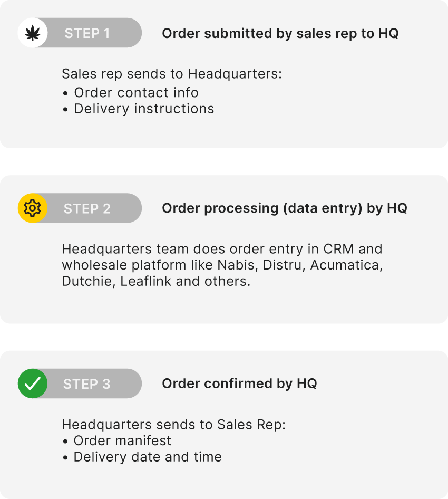Click the "Sales rep sends to Headquarters:" line
Image resolution: width=448 pixels, height=499 pixels.
(172, 74)
